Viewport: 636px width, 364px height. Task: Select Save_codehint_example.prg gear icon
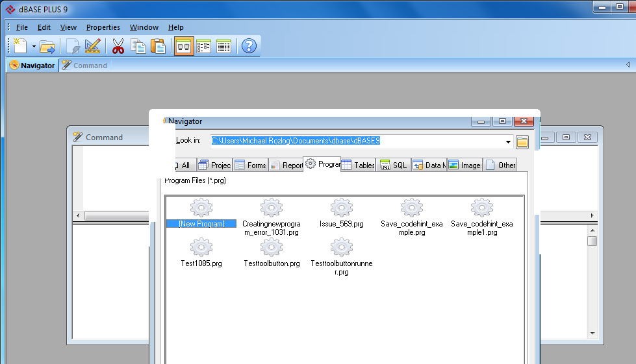tap(412, 208)
